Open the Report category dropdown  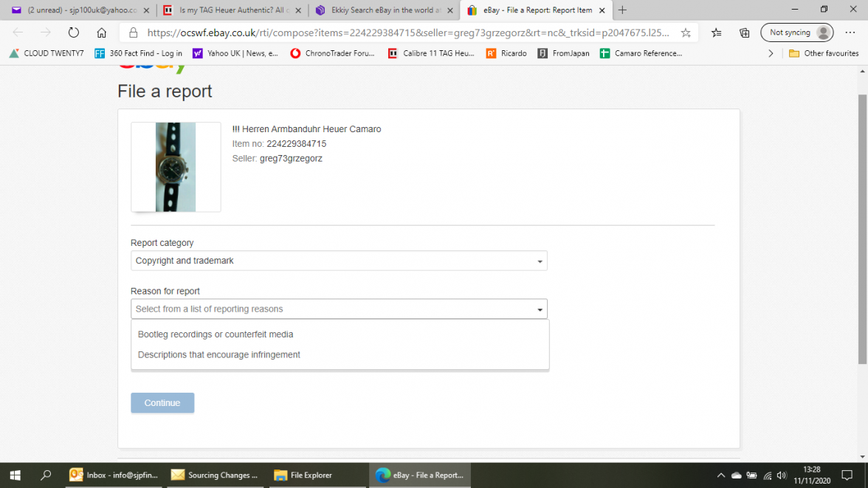click(x=339, y=261)
